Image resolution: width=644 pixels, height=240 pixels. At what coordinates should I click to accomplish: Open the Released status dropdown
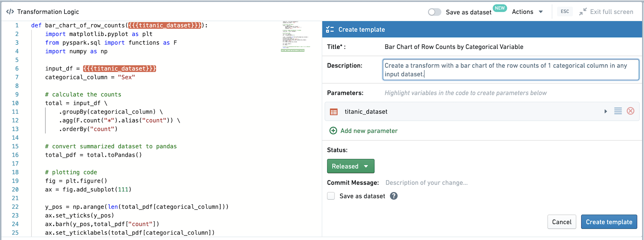pyautogui.click(x=351, y=166)
